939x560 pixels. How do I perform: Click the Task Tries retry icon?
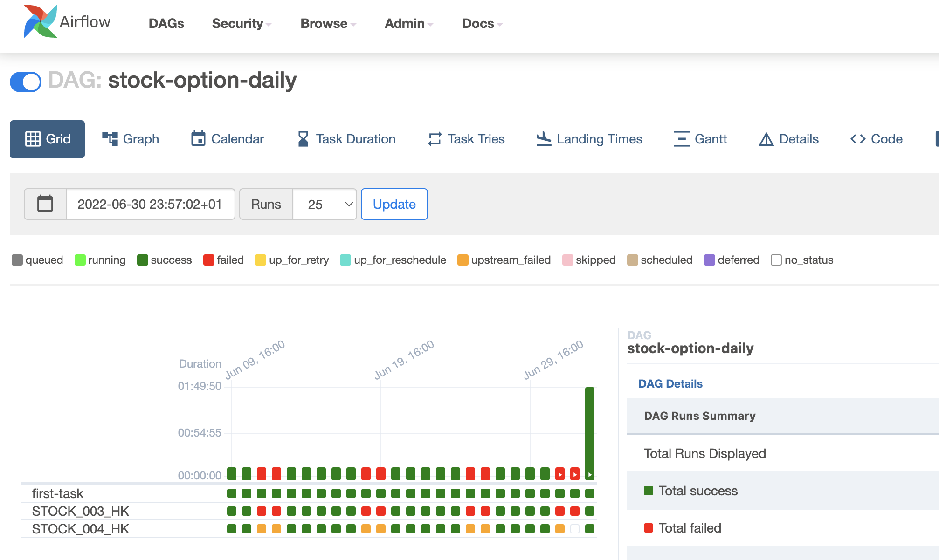click(x=435, y=139)
